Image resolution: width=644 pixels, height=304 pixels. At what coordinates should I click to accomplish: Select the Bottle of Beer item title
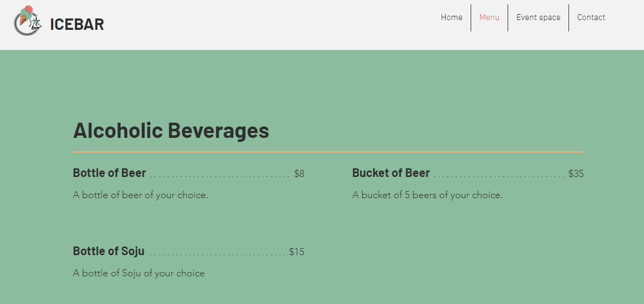coord(109,173)
